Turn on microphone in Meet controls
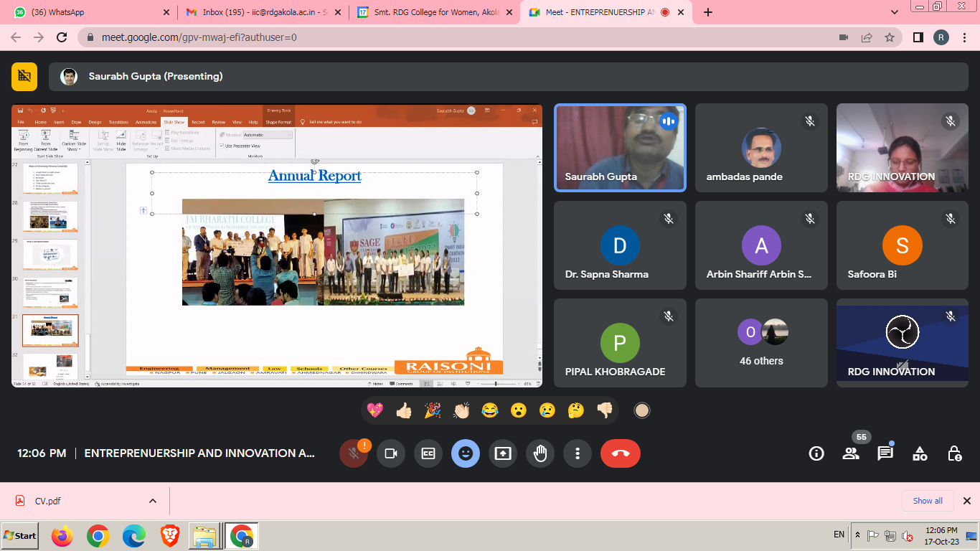 353,453
